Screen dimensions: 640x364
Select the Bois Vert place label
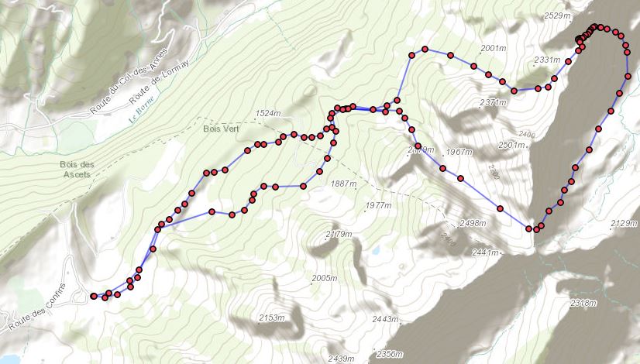[x=222, y=129]
